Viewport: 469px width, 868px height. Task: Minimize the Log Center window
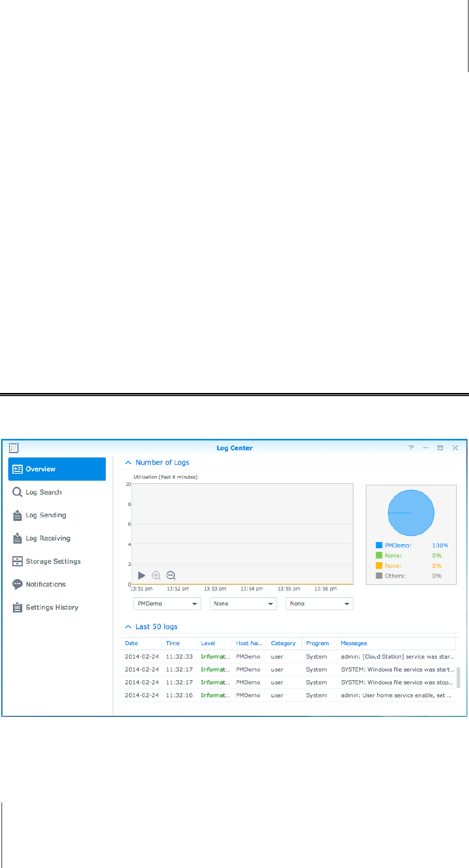coord(426,448)
